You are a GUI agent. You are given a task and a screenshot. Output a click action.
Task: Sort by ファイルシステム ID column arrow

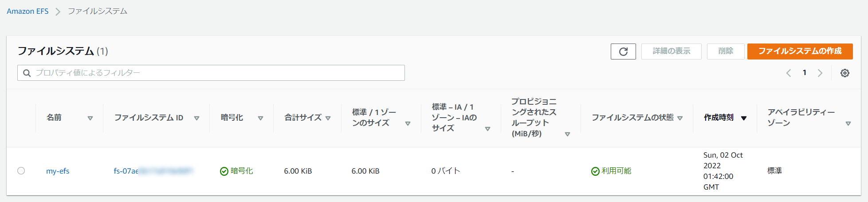tap(196, 118)
